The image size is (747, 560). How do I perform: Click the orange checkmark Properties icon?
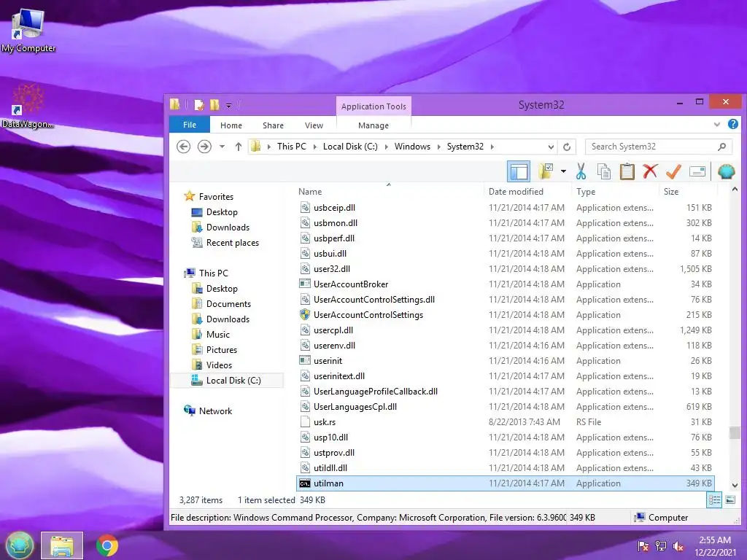(673, 171)
